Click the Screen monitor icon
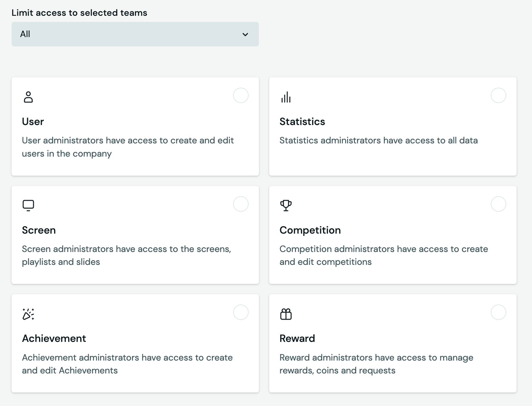The width and height of the screenshot is (532, 406). (28, 205)
